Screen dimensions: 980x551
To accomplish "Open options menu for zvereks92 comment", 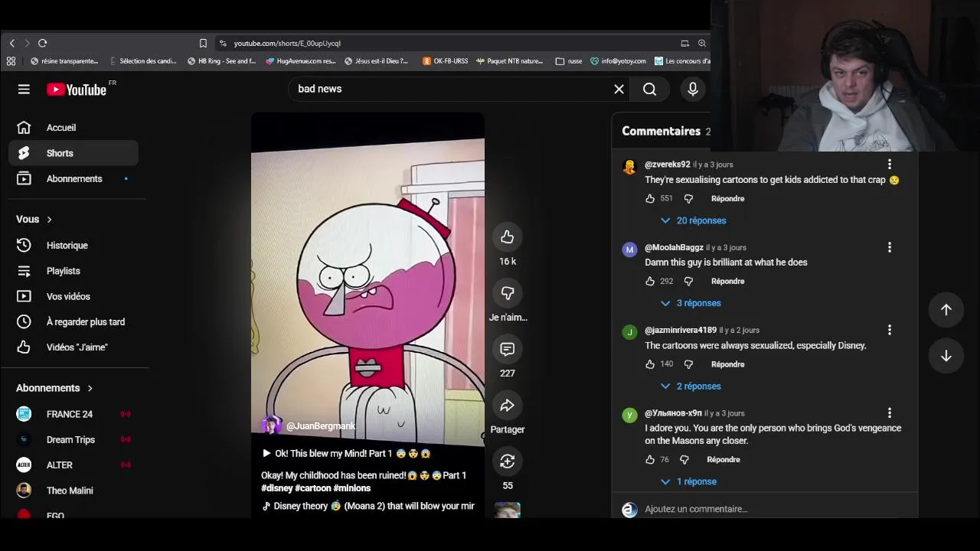I will (x=889, y=165).
